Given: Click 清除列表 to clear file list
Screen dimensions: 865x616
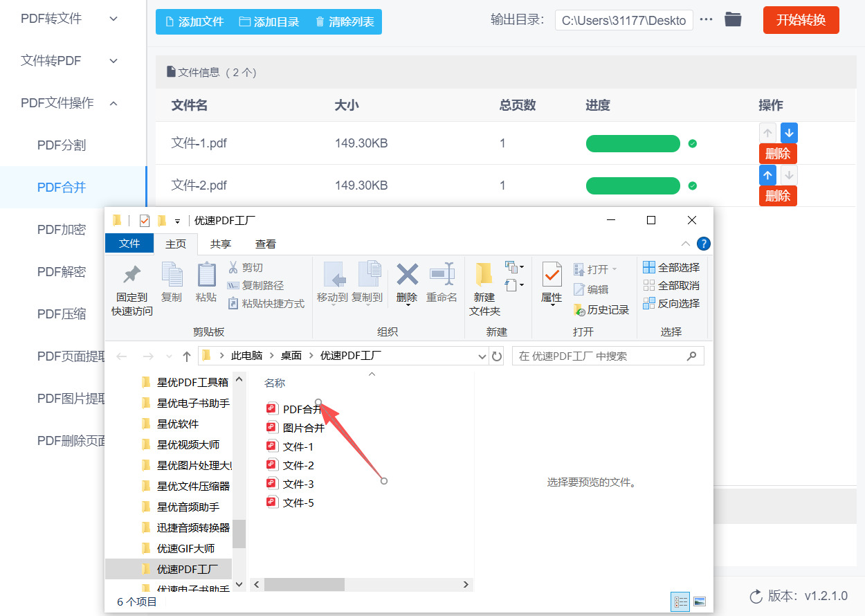Looking at the screenshot, I should 344,22.
